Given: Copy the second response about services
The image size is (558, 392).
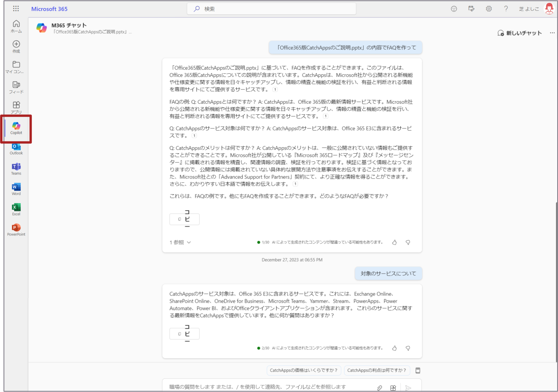Looking at the screenshot, I should point(185,334).
